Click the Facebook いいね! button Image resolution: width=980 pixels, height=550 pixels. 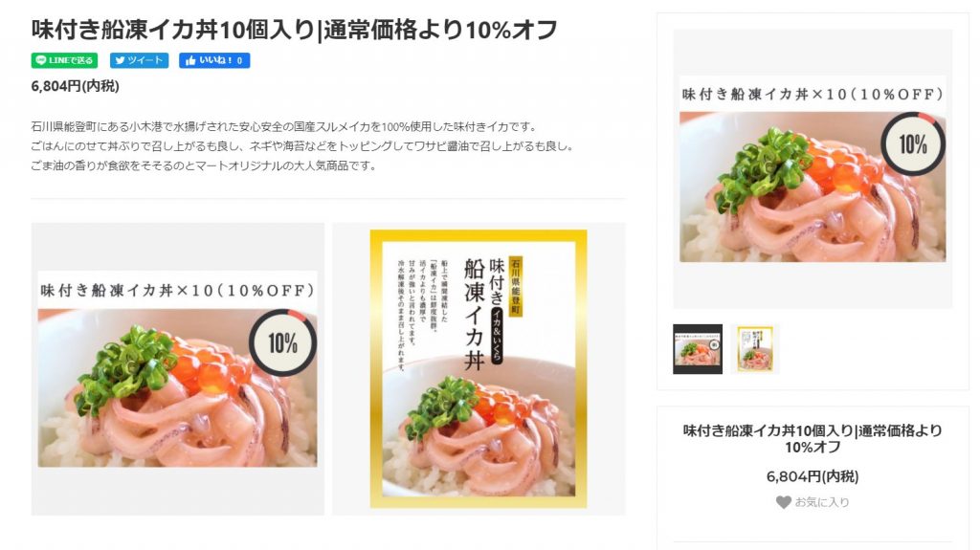[214, 60]
